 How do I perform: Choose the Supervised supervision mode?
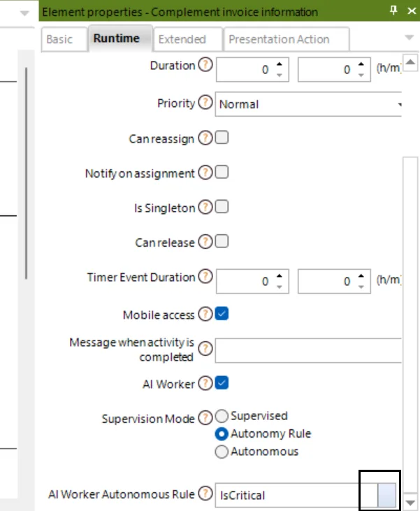tap(222, 416)
